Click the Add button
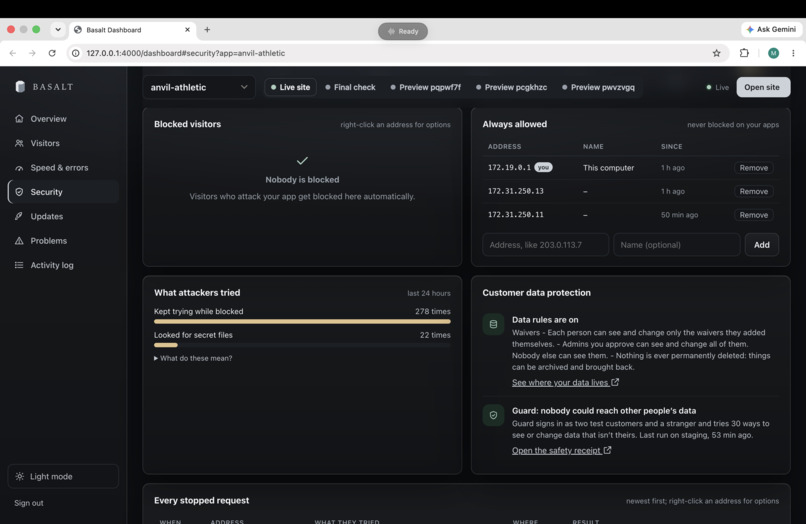 761,245
